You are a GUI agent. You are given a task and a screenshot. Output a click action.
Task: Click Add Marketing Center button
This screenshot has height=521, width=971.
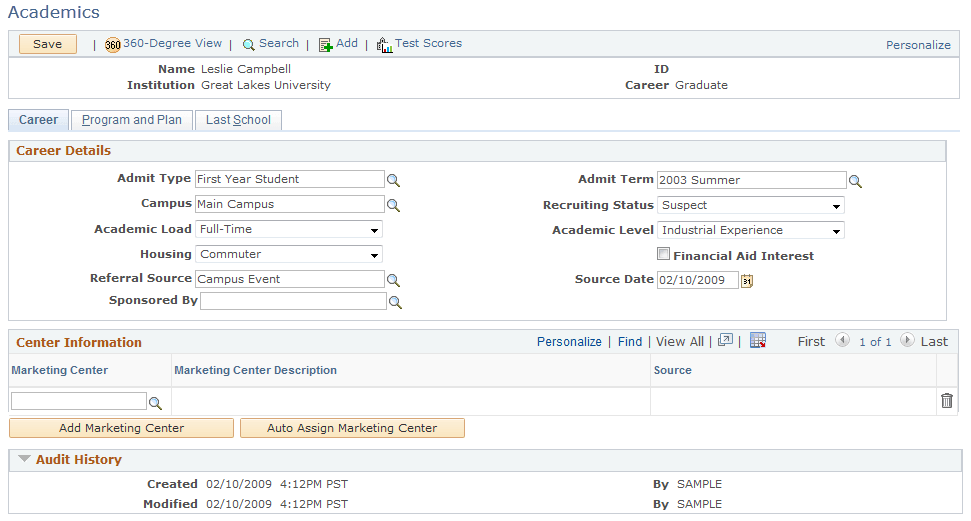(x=121, y=428)
